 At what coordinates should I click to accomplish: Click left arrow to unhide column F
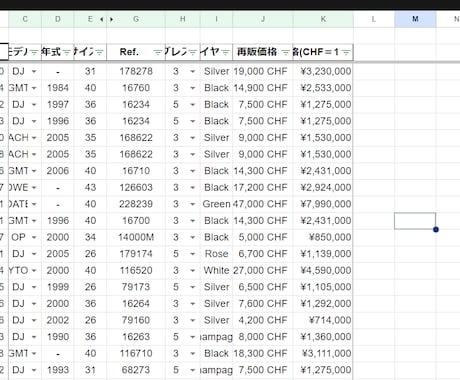click(x=102, y=19)
